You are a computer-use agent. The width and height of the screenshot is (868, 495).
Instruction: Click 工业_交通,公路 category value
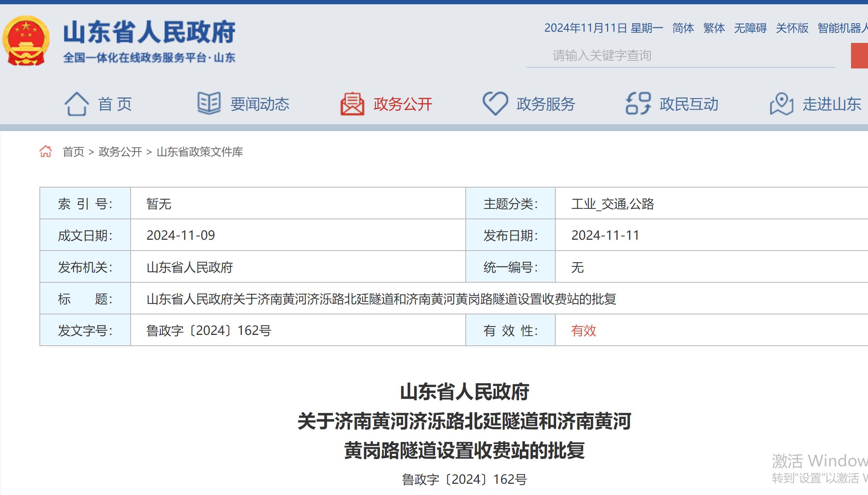click(x=613, y=204)
